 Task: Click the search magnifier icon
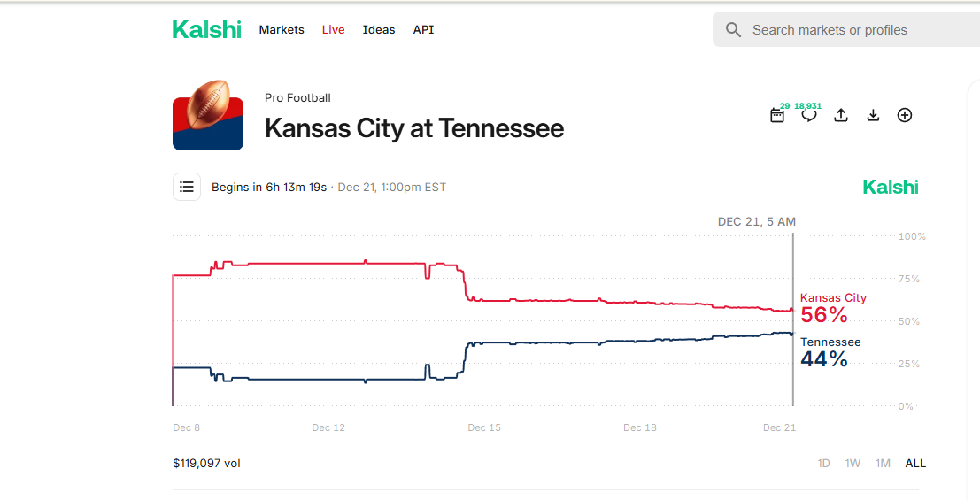point(733,30)
